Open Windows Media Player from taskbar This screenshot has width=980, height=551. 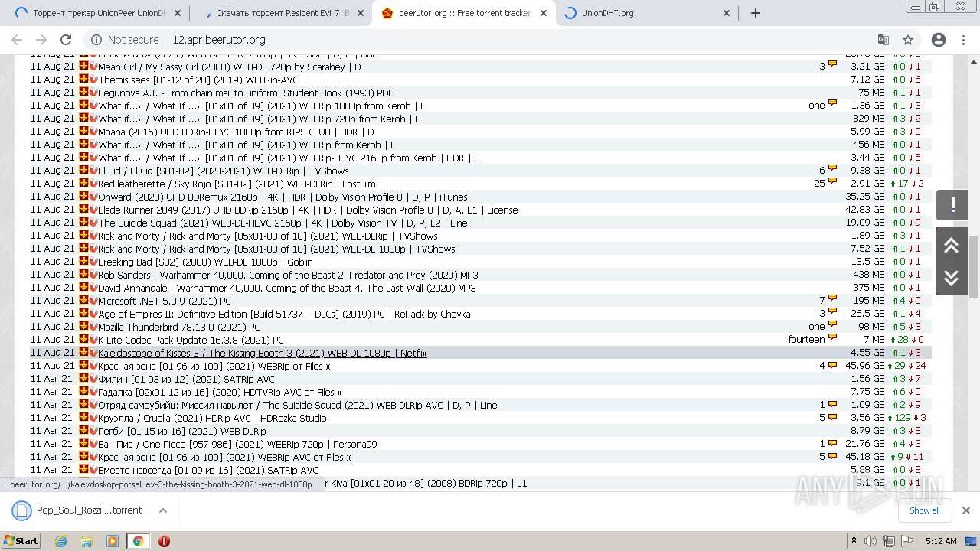tap(113, 540)
